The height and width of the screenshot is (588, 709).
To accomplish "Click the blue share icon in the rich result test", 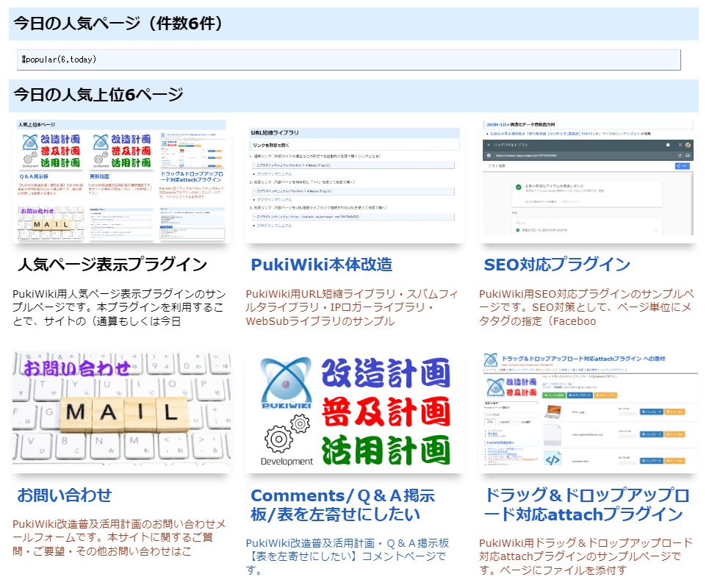I will [x=682, y=166].
